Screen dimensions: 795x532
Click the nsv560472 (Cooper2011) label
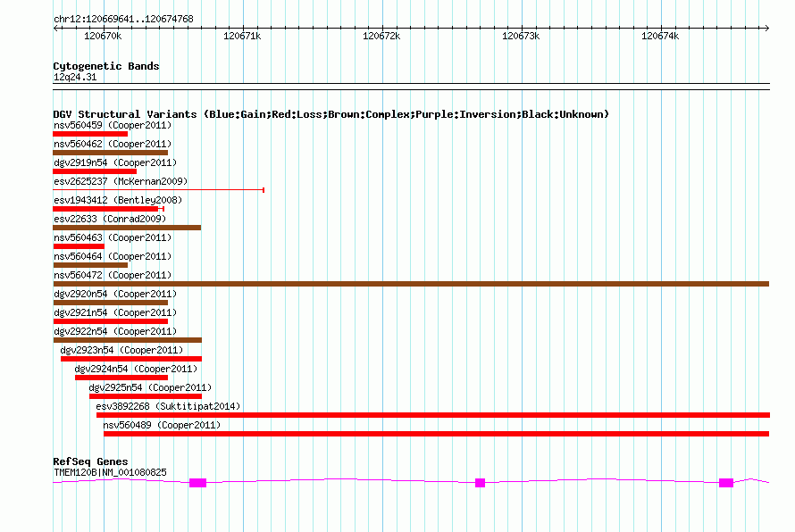(x=113, y=275)
